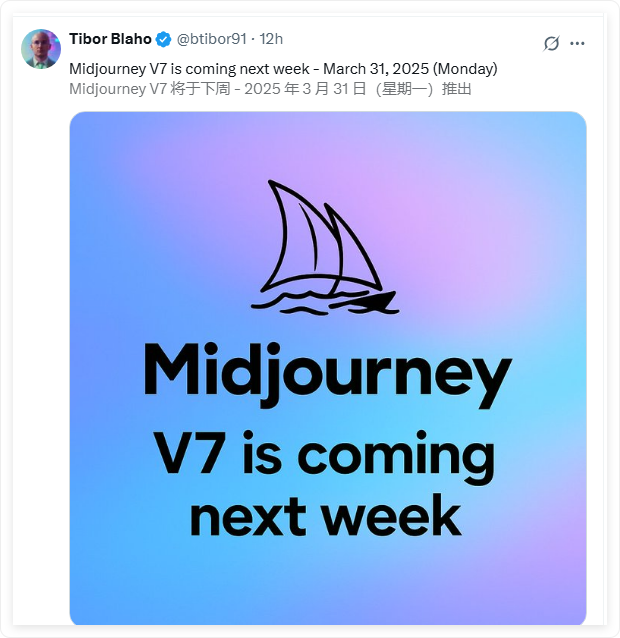Screen dimensions: 620x638
Task: Click "Midjourney V7" at start of English tweet
Action: pos(118,69)
